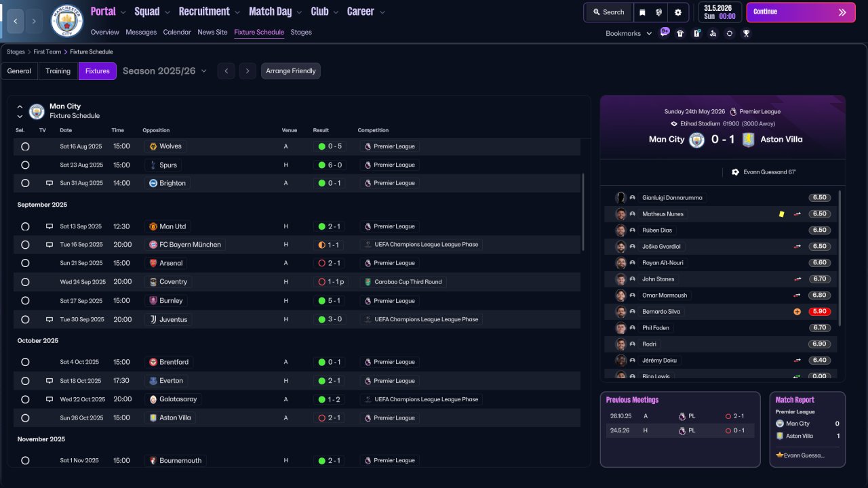Viewport: 868px width, 488px height.
Task: Open the Season 2025/26 dropdown
Action: click(165, 71)
